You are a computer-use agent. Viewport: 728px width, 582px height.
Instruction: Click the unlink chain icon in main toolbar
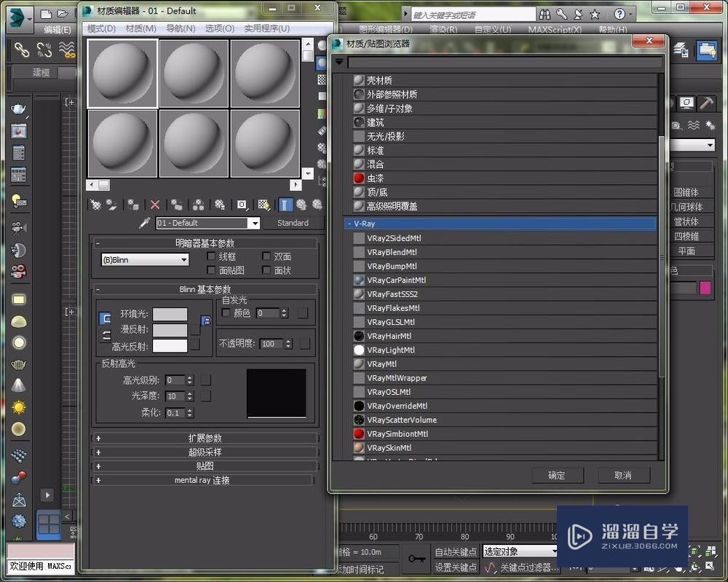pyautogui.click(x=44, y=50)
